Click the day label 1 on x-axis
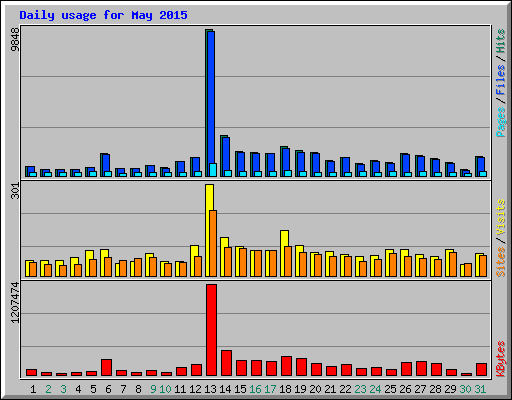This screenshot has width=512, height=400. tap(33, 389)
